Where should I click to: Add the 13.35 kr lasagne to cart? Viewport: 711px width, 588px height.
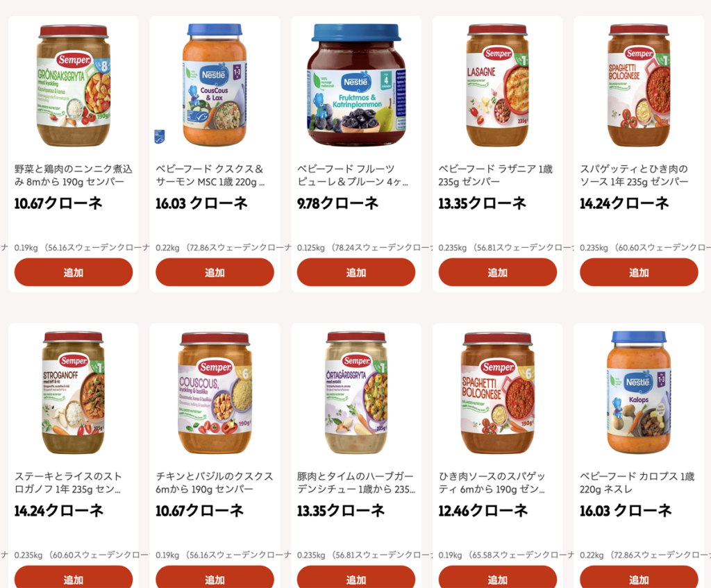click(497, 272)
